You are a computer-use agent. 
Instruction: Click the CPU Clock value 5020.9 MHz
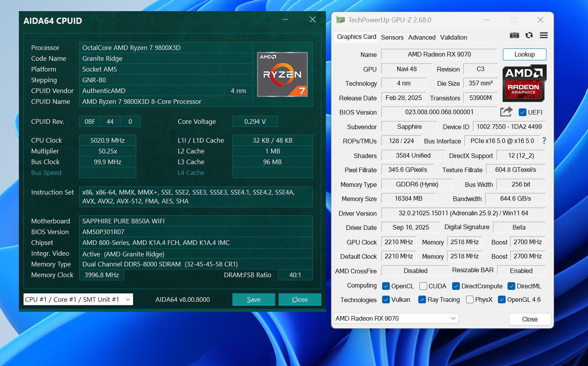[108, 140]
